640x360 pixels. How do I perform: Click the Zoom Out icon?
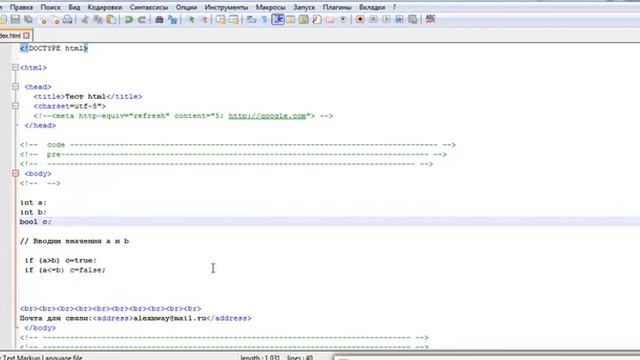pyautogui.click(x=203, y=19)
